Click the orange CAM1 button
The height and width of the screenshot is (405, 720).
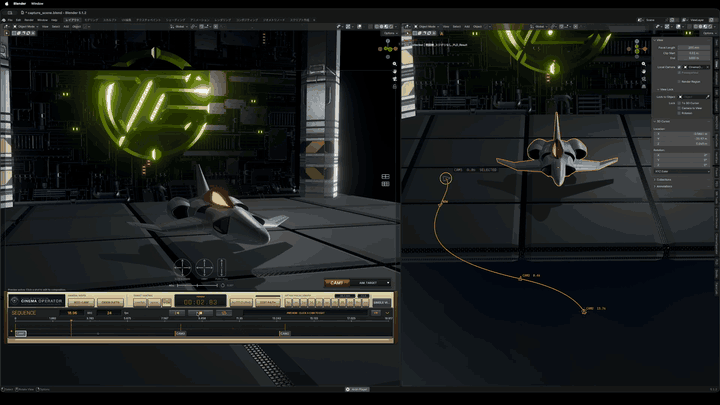tap(337, 283)
